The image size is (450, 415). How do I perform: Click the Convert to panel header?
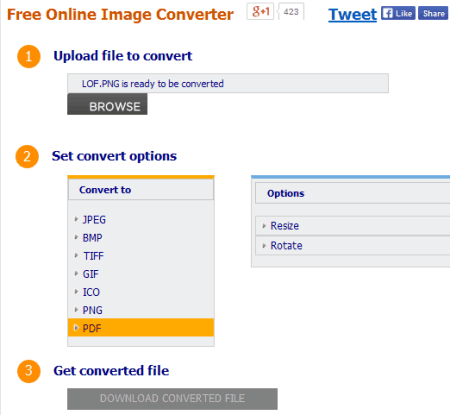(x=141, y=190)
